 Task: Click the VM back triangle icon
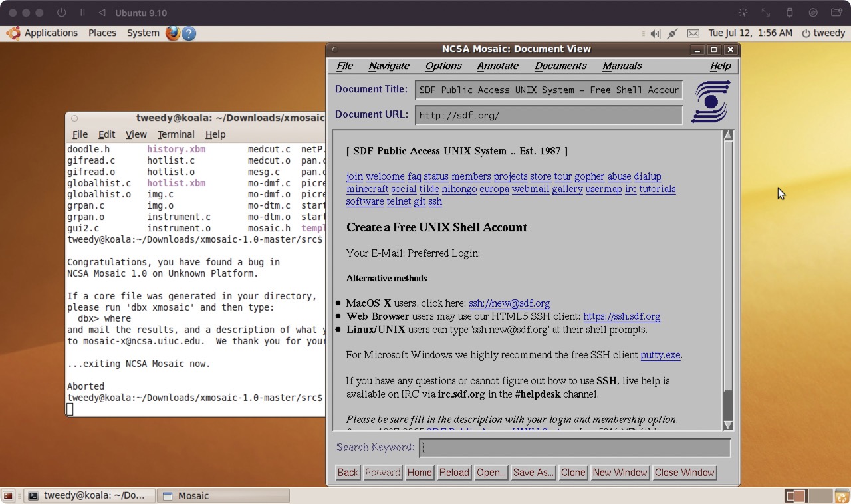pos(102,13)
